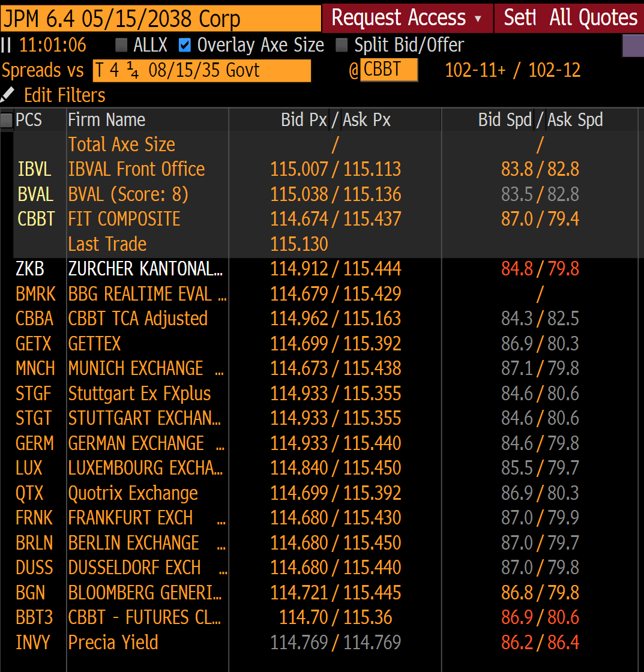Click the INVY source code

(33, 642)
